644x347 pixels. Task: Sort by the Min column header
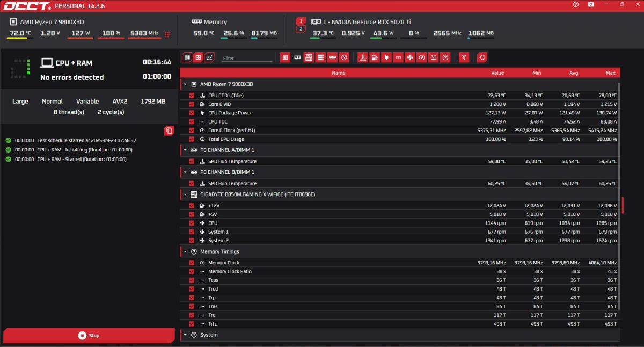click(537, 73)
